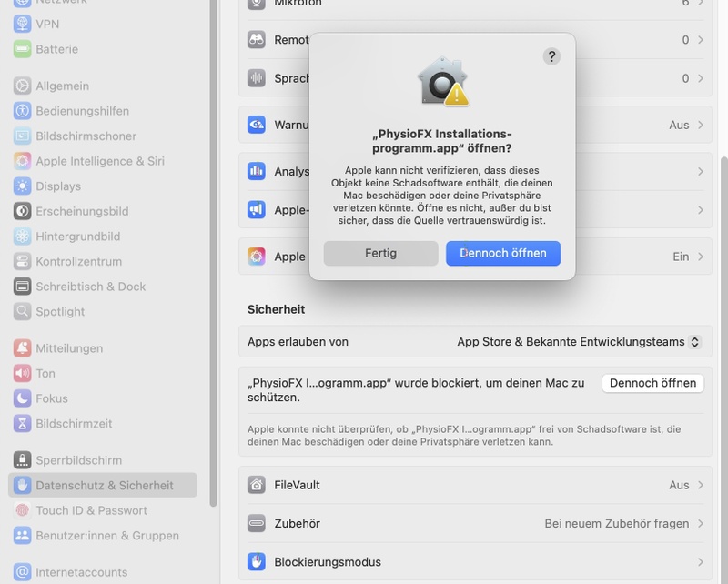Image resolution: width=728 pixels, height=584 pixels.
Task: Open the Benutzer:innen & Gruppen icon
Action: coord(22,535)
